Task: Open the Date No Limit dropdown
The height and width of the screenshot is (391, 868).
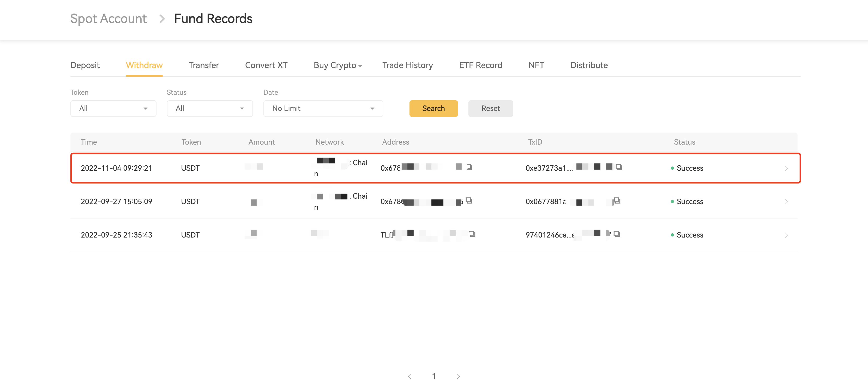Action: (x=323, y=109)
